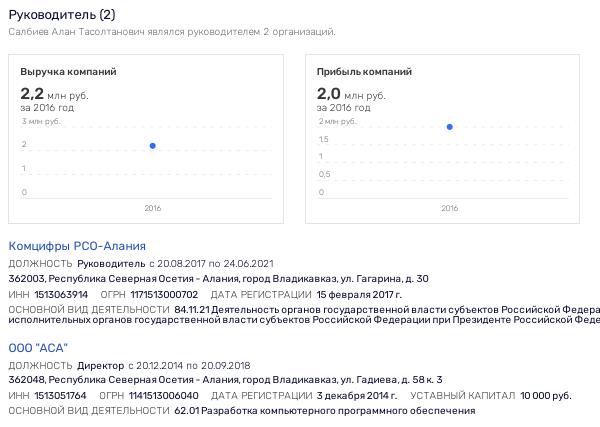Image resolution: width=600 pixels, height=427 pixels.
Task: Click the 2,2 млн руб. revenue value
Action: coord(55,93)
